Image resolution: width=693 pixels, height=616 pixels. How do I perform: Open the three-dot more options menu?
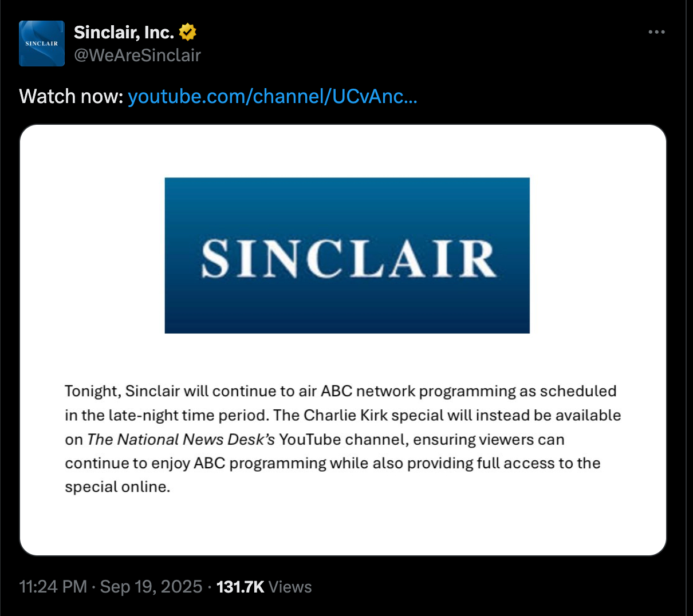[x=656, y=32]
